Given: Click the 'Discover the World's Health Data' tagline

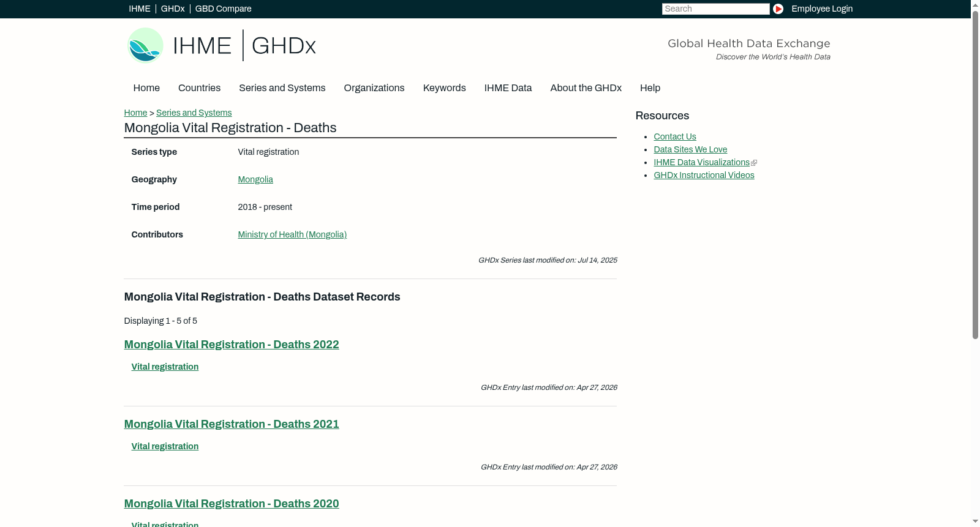Looking at the screenshot, I should pyautogui.click(x=773, y=57).
